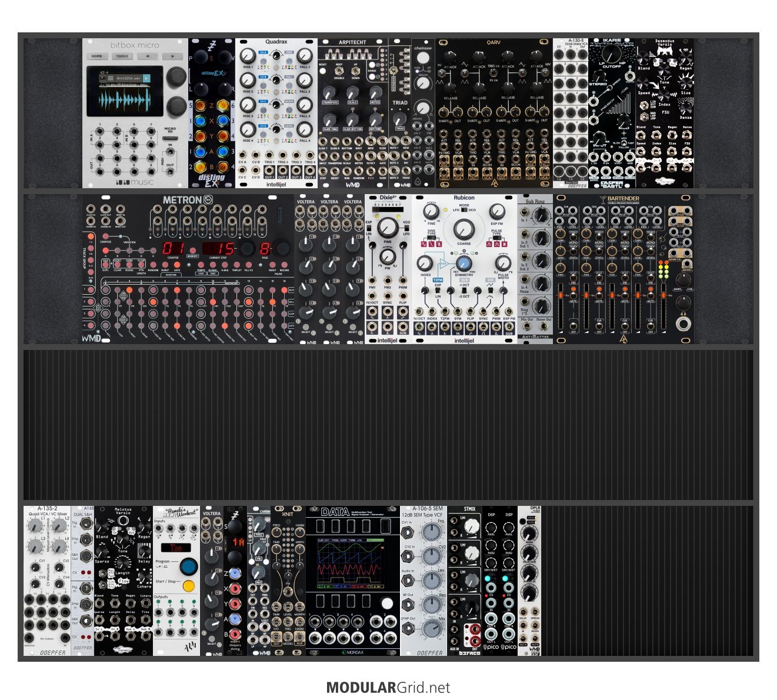Click the blue Program knob on Pamela's Workout

(188, 566)
